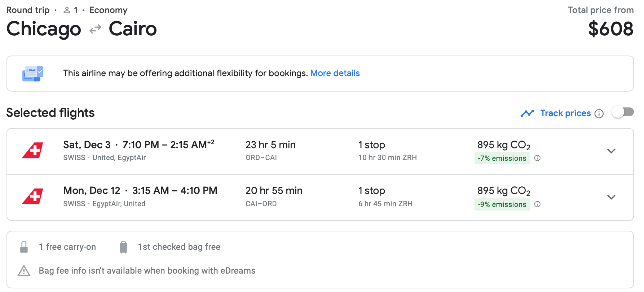
Task: Click the -7% emissions badge
Action: click(x=502, y=158)
